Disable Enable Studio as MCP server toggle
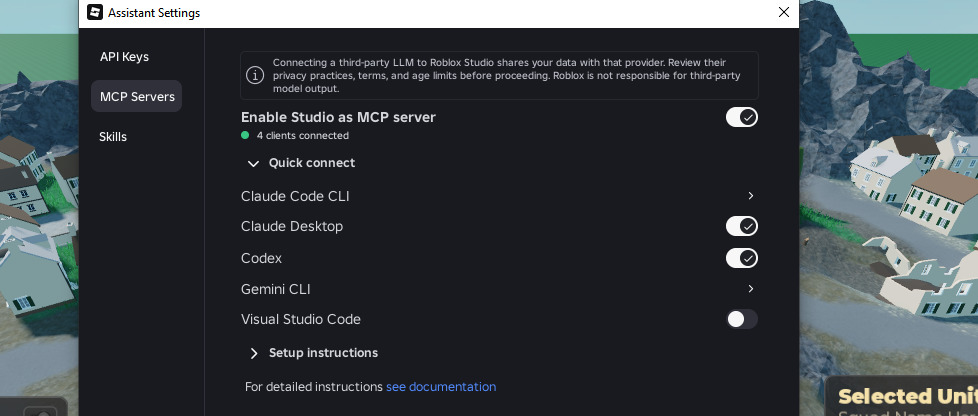 (742, 117)
